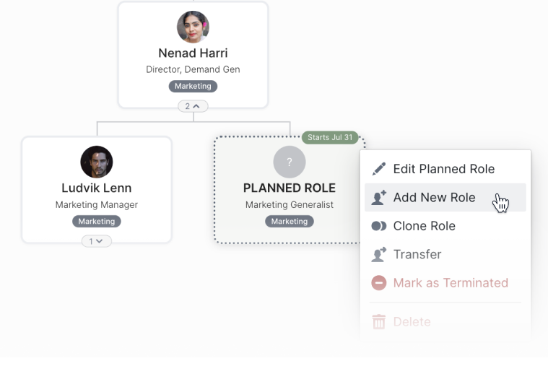Click the question mark placeholder avatar
Screen dimensions: 548x392
[x=290, y=162]
